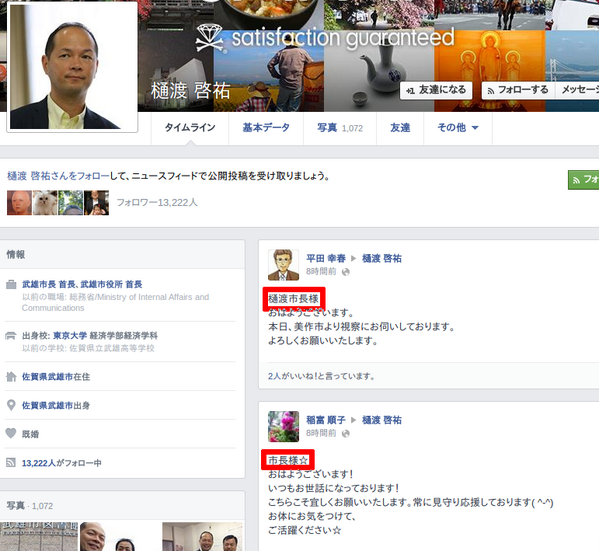Open the photo thumbnail of two men in suits

[202, 536]
